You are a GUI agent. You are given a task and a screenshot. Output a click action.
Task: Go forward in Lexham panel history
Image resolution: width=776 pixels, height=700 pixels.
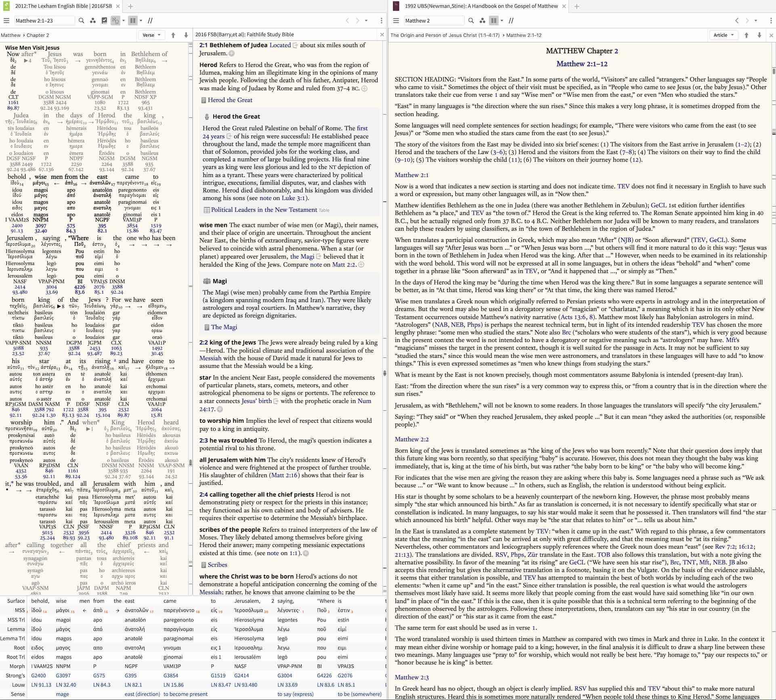357,21
